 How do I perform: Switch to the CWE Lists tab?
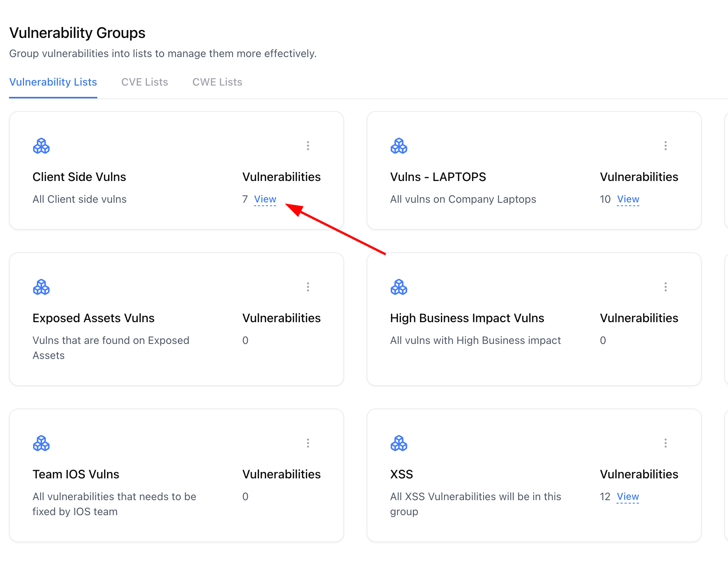(x=217, y=82)
